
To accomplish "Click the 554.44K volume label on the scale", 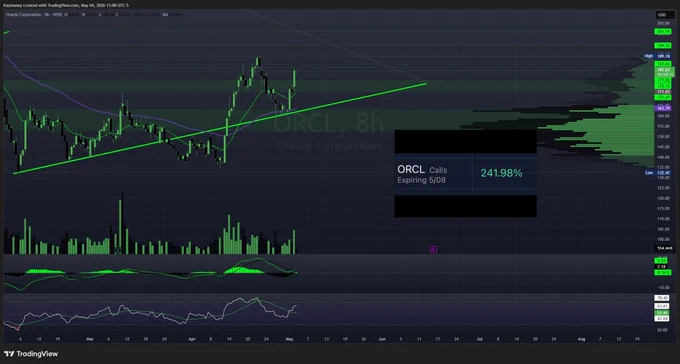I will tap(664, 248).
